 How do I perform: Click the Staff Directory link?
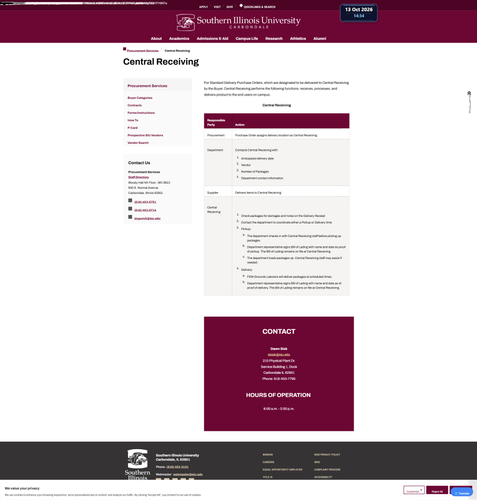click(x=139, y=177)
